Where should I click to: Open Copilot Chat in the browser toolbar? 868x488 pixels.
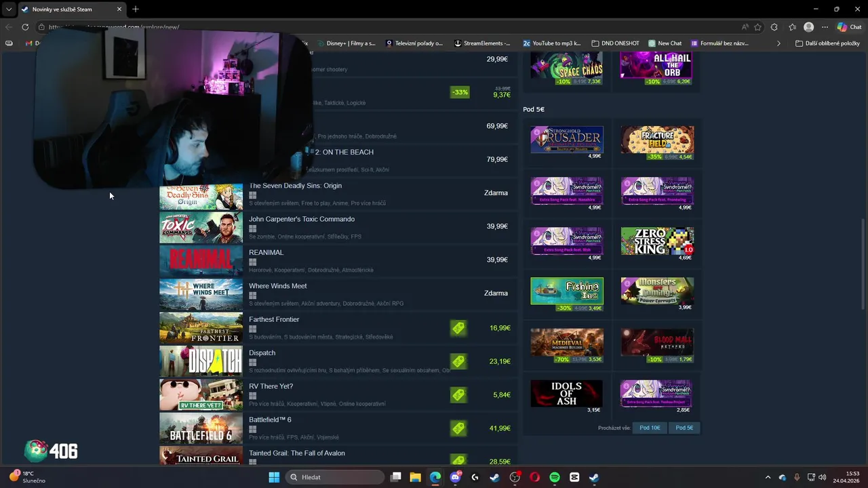[x=849, y=27]
